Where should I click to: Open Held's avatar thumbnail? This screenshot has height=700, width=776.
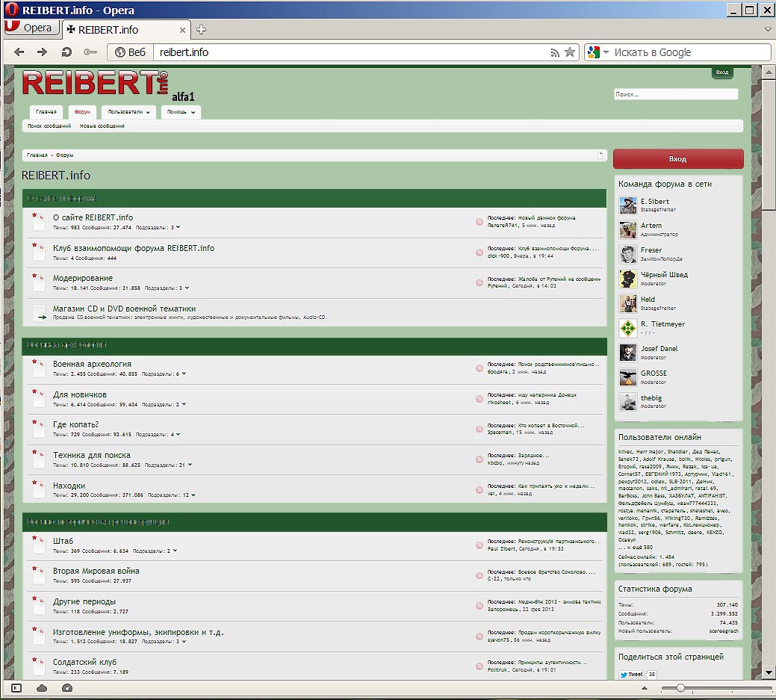coord(628,303)
